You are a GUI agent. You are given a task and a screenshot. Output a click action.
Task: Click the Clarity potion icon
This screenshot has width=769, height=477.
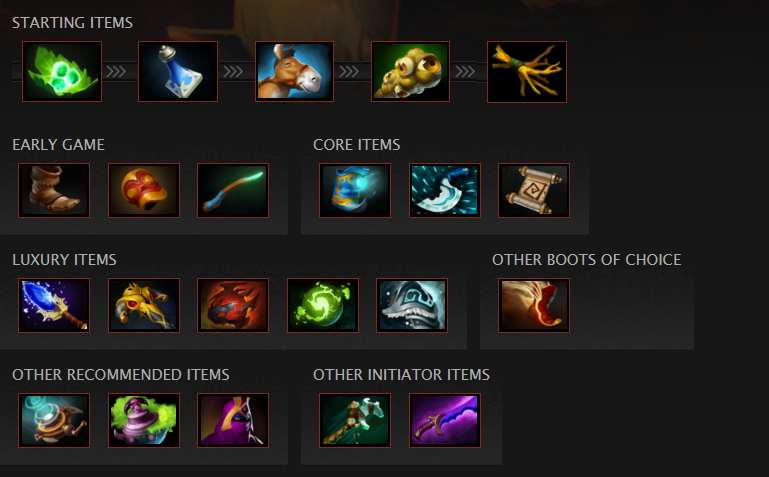(178, 72)
